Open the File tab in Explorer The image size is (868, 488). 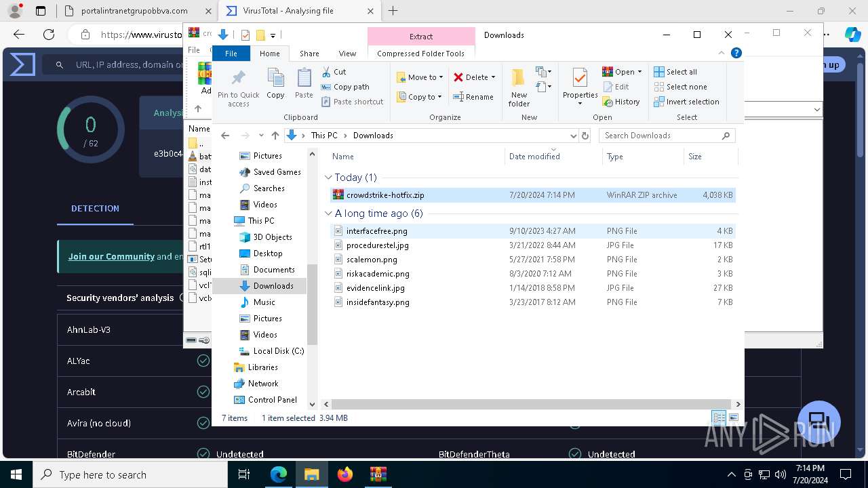point(231,54)
